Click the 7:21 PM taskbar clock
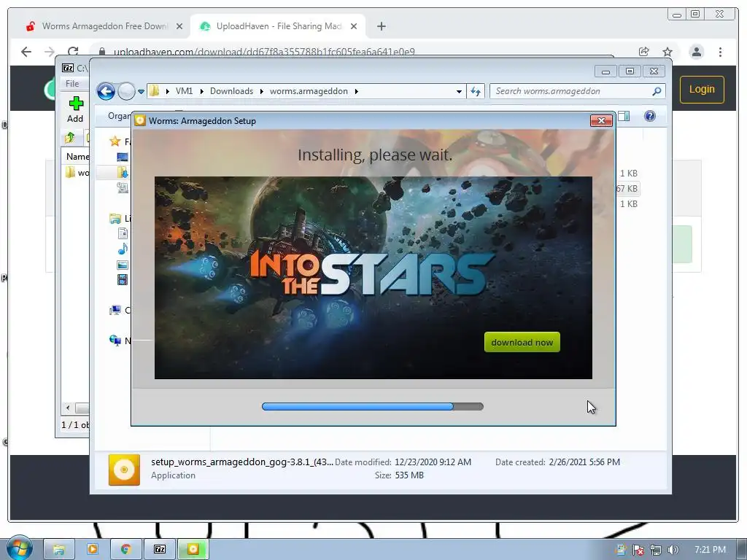Screen dimensions: 747x560 pos(710,550)
